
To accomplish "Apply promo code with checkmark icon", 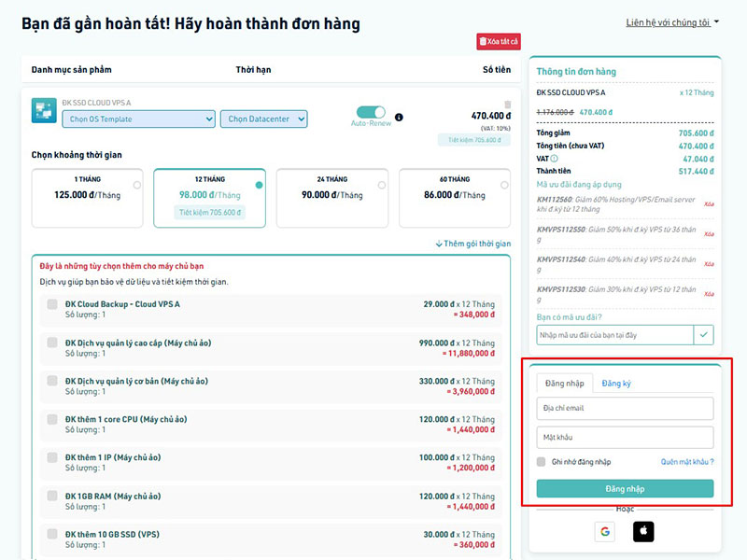I will click(704, 334).
